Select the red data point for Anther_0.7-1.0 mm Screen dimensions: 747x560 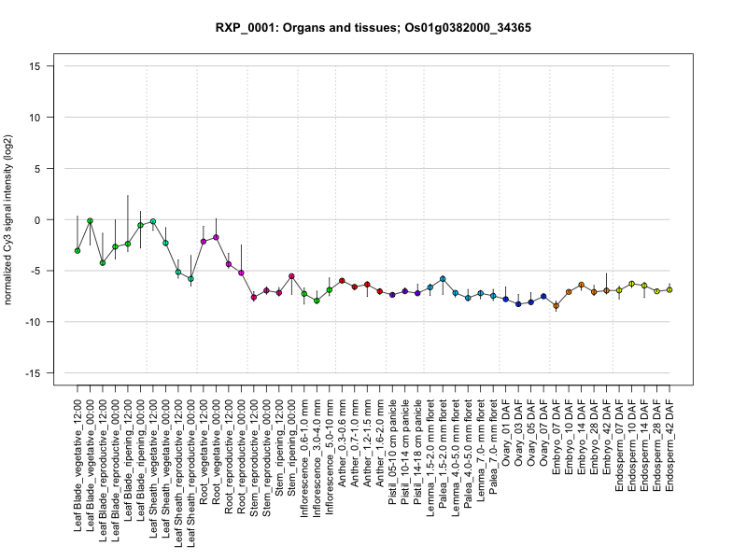[355, 287]
